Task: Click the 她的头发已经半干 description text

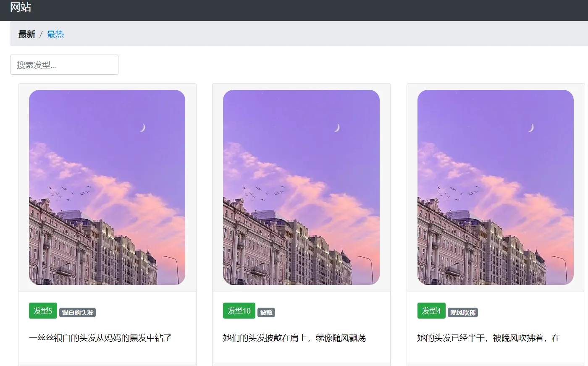Action: point(488,338)
